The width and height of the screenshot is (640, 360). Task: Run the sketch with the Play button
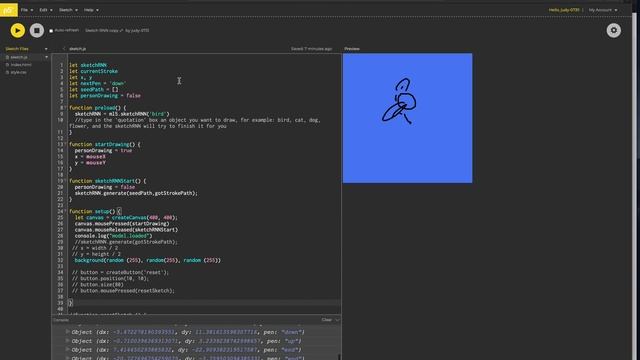coord(18,31)
